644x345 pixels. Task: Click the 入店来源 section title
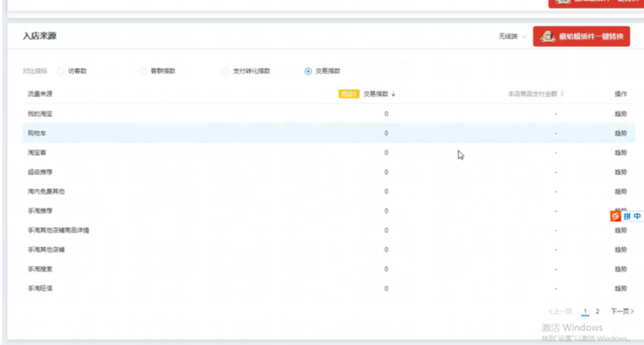coord(40,36)
